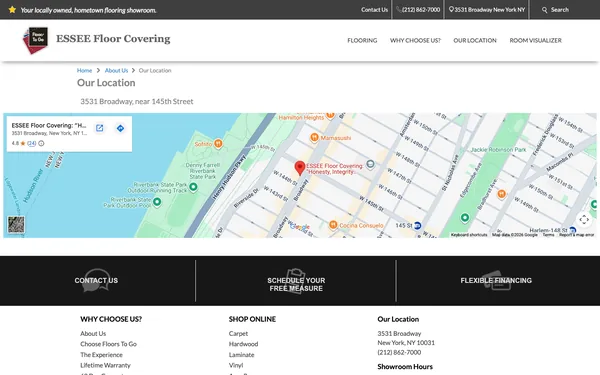The height and width of the screenshot is (375, 600).
Task: Go to About Us breadcrumb
Action: coord(116,70)
